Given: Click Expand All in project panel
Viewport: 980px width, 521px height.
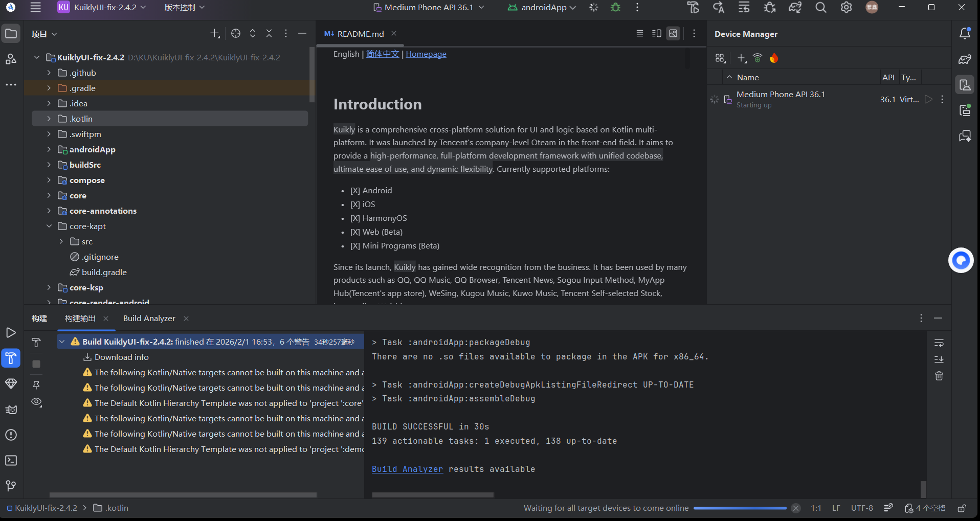Looking at the screenshot, I should tap(253, 34).
